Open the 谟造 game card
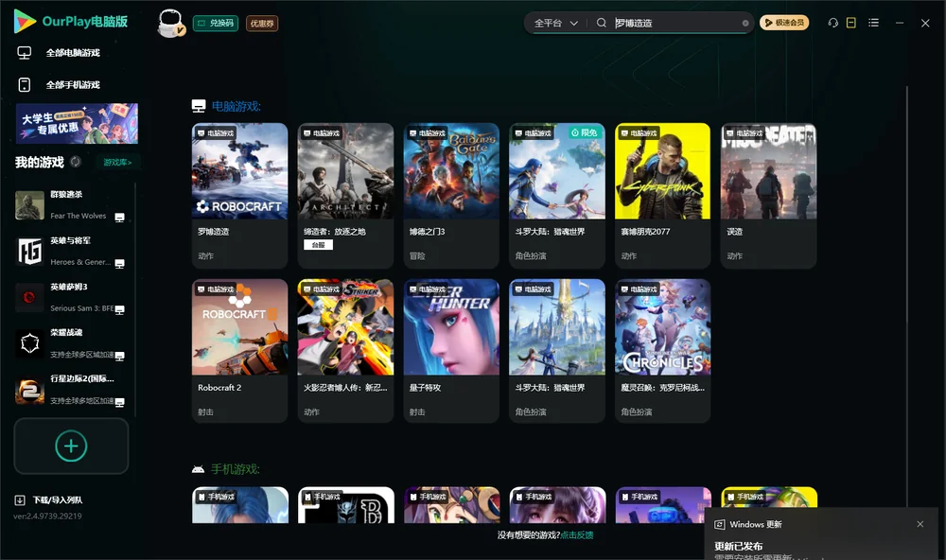The image size is (946, 560). [x=768, y=196]
